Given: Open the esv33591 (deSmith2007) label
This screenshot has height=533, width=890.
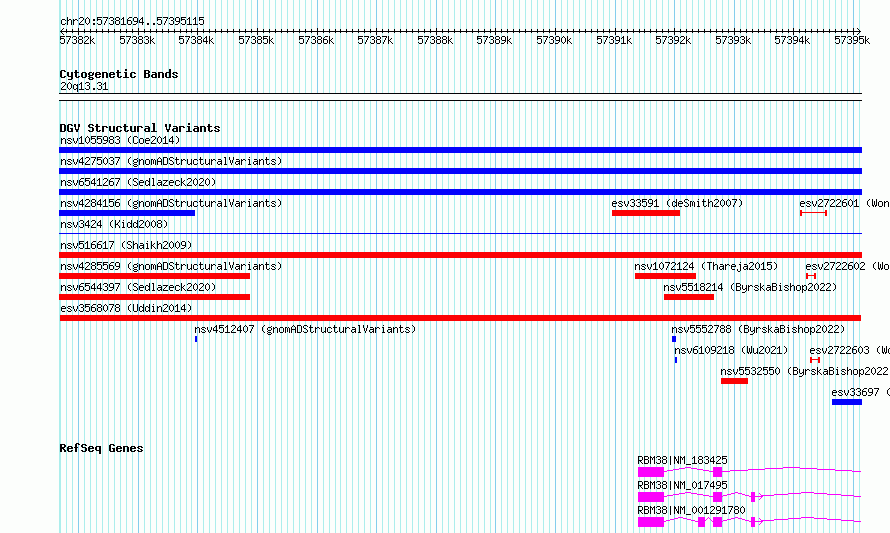Looking at the screenshot, I should pos(677,203).
